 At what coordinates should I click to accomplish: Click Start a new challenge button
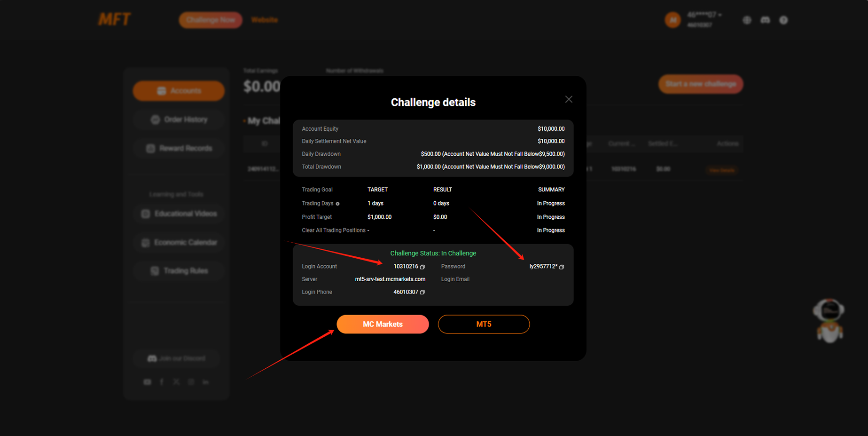pyautogui.click(x=701, y=84)
